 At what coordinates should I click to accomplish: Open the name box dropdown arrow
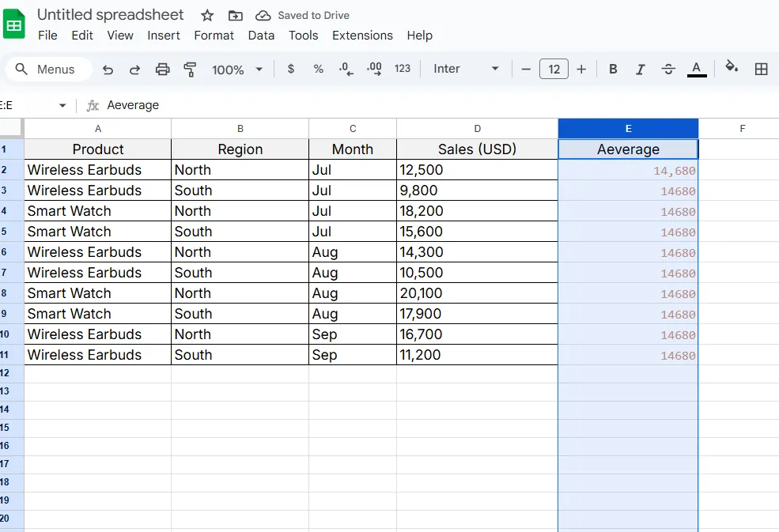click(x=62, y=105)
